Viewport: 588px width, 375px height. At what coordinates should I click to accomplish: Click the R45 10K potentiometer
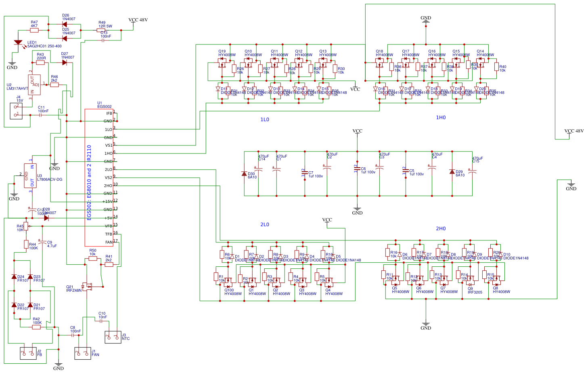(x=26, y=226)
